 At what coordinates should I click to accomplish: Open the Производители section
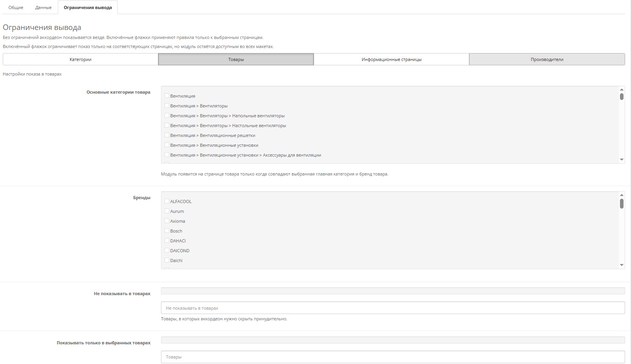click(x=547, y=59)
